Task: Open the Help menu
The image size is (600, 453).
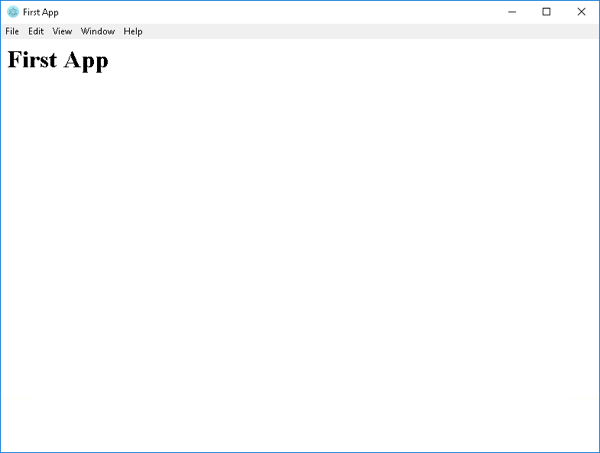Action: 133,31
